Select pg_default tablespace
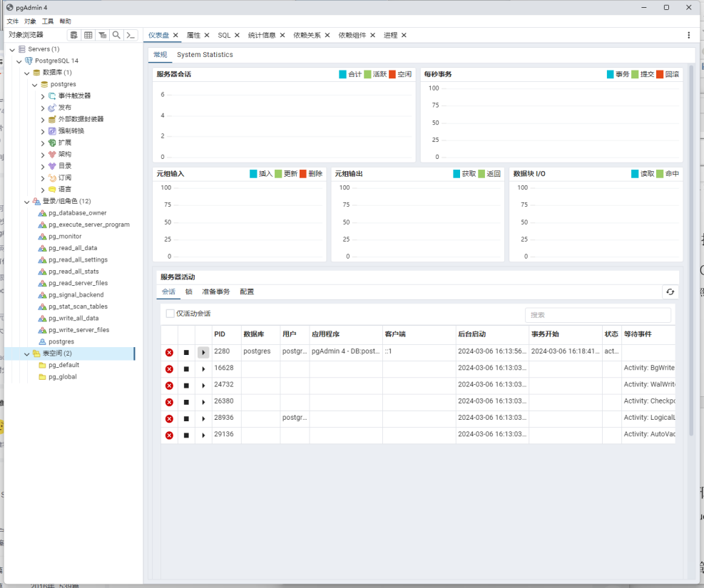The image size is (704, 588). click(63, 365)
